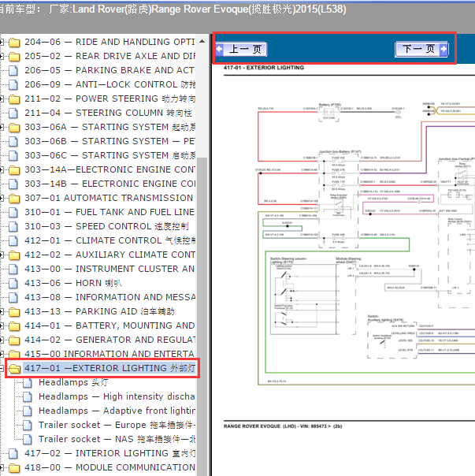Go to previous page with 上一页 button
Image resolution: width=475 pixels, height=476 pixels.
pos(241,49)
